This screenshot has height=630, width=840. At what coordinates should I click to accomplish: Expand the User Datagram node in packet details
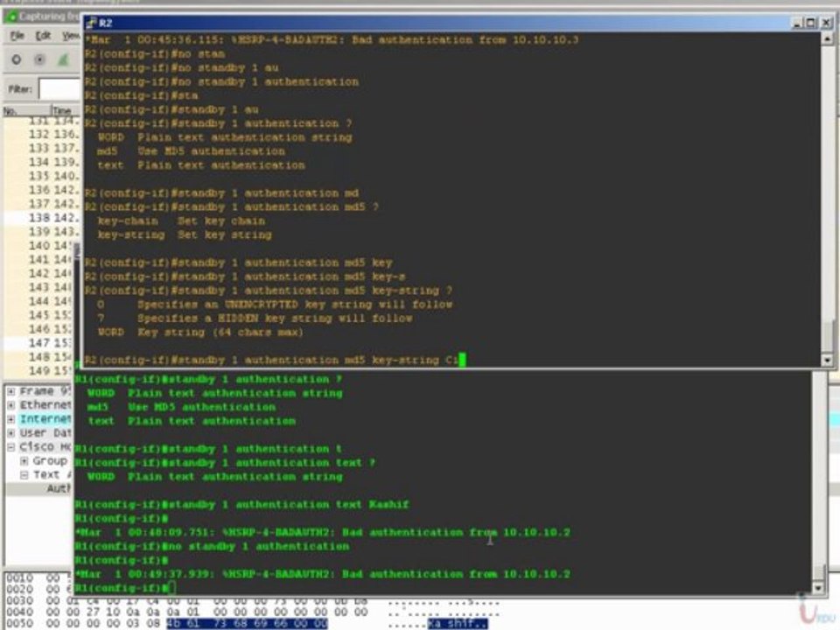(x=11, y=433)
